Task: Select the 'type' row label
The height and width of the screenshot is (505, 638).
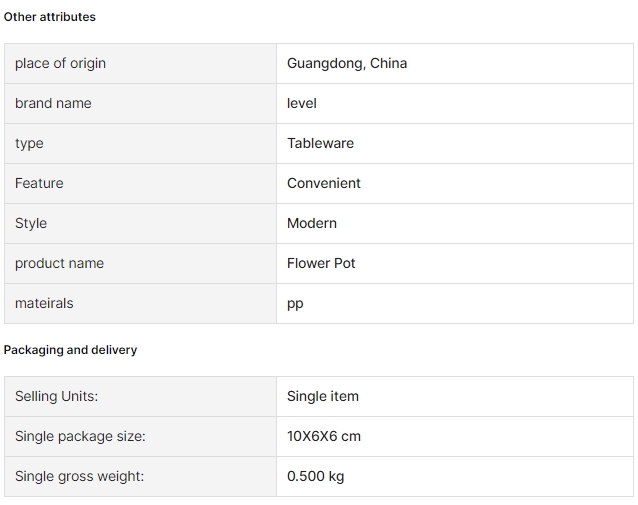Action: pyautogui.click(x=29, y=144)
